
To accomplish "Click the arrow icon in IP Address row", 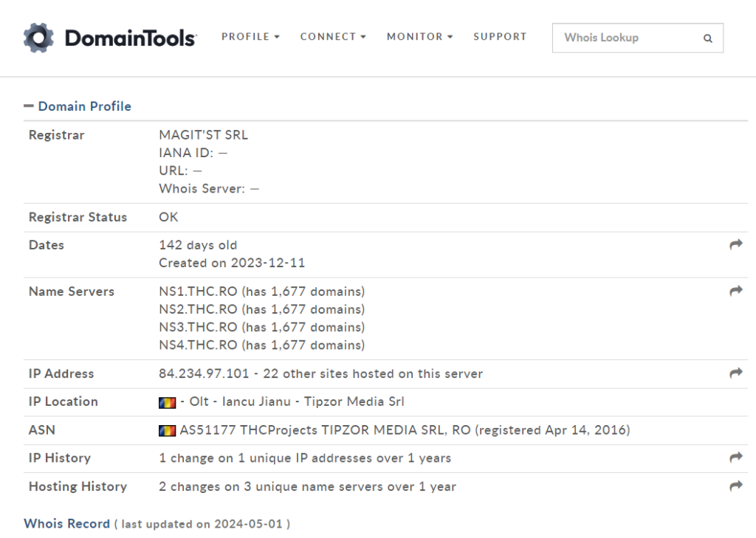I will click(x=735, y=373).
